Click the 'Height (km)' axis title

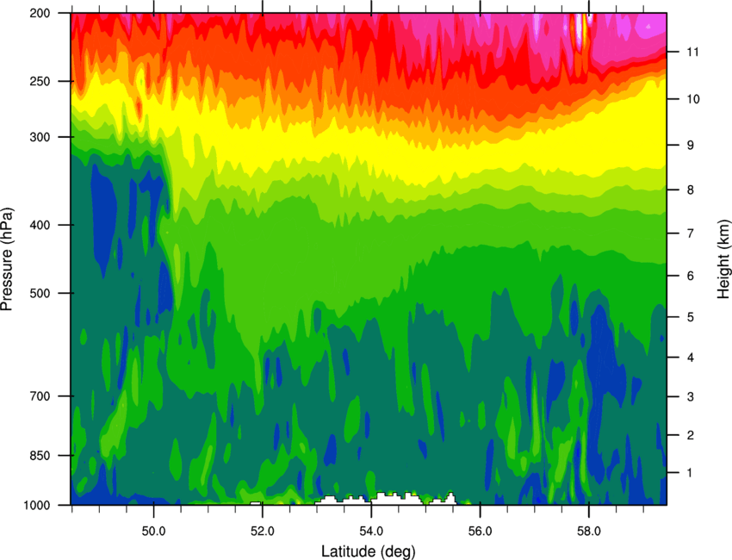coord(723,258)
